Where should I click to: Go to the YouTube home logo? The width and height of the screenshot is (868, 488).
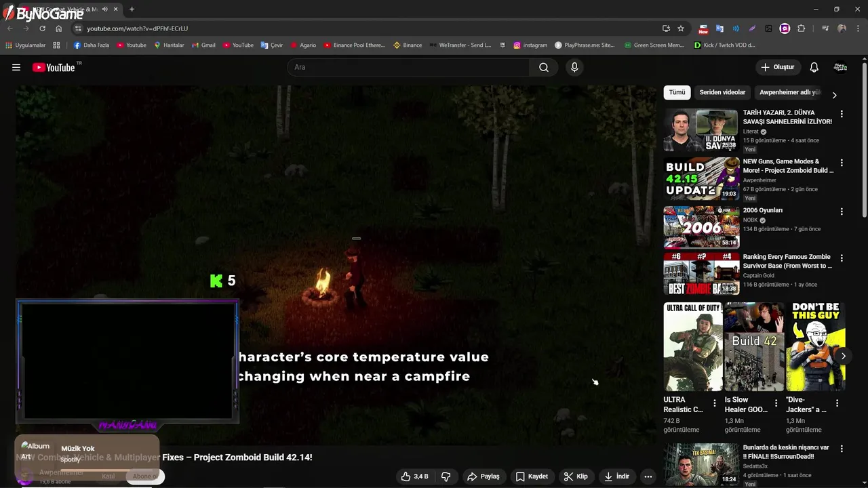(54, 67)
